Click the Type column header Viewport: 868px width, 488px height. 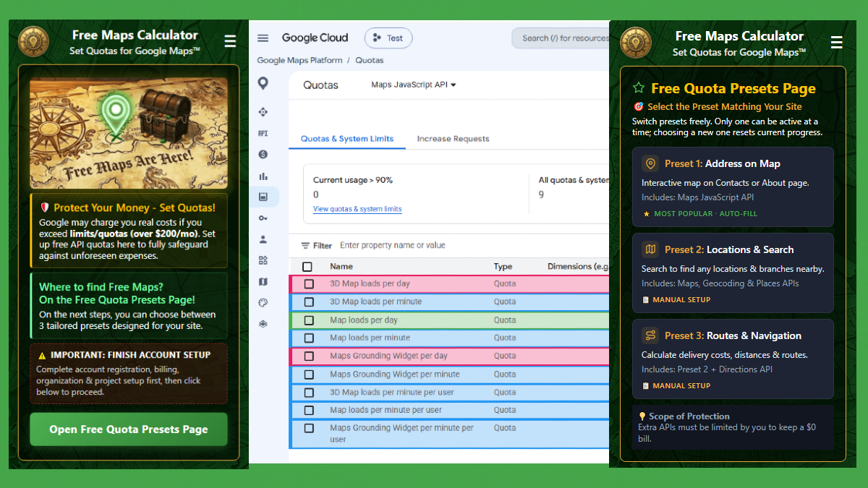pos(503,267)
